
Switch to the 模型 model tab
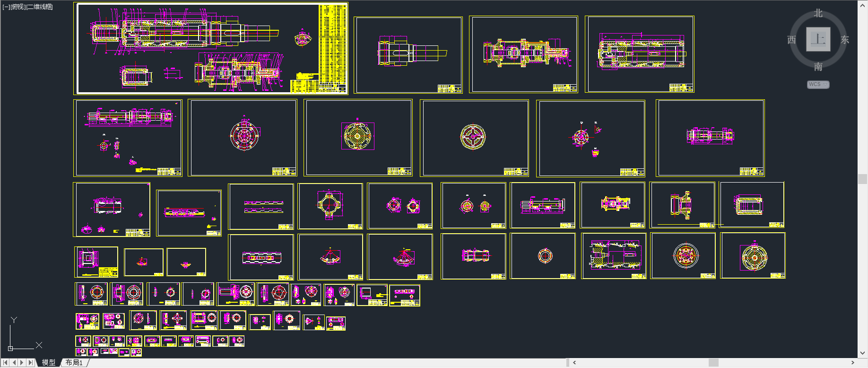48,362
